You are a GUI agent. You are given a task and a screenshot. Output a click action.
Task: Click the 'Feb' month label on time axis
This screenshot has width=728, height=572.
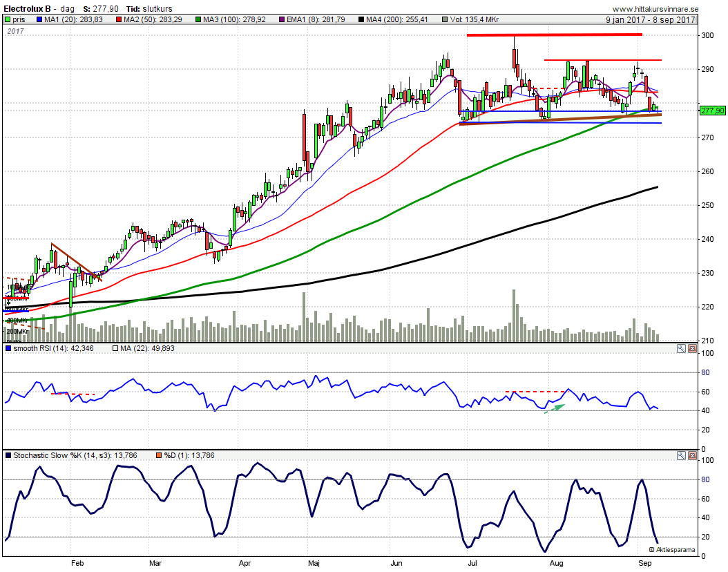point(77,563)
